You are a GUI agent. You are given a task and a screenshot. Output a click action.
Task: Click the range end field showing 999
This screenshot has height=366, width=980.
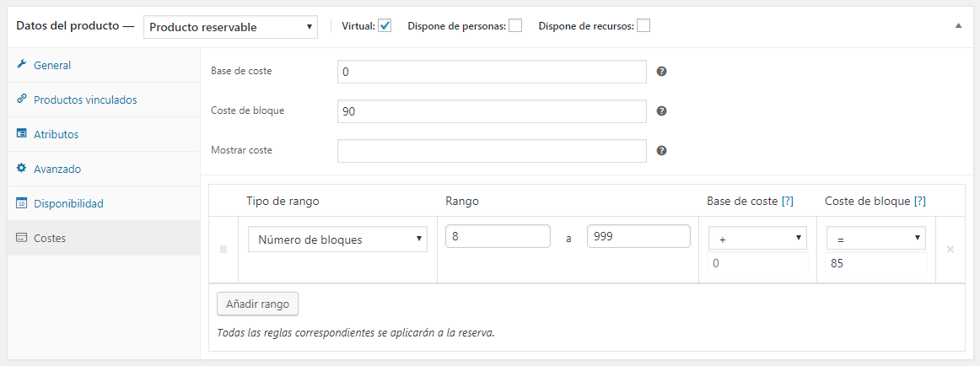click(x=638, y=237)
